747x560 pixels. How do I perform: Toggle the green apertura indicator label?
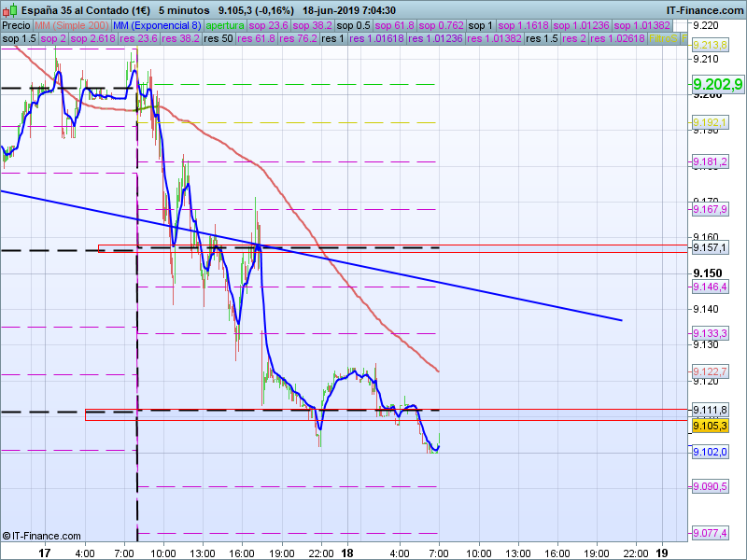pyautogui.click(x=226, y=25)
